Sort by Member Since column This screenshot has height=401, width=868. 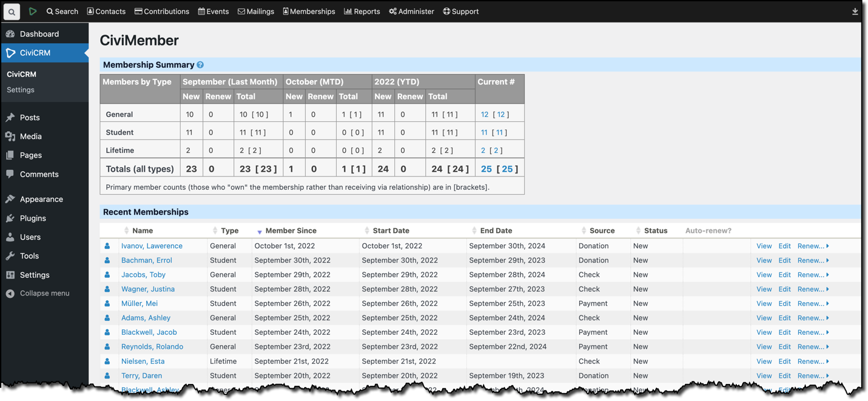pyautogui.click(x=291, y=231)
